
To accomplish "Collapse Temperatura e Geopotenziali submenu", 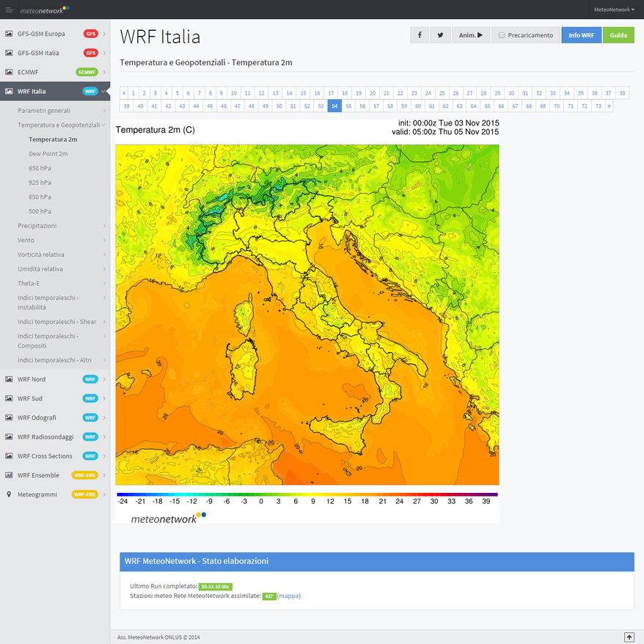I will (55, 125).
